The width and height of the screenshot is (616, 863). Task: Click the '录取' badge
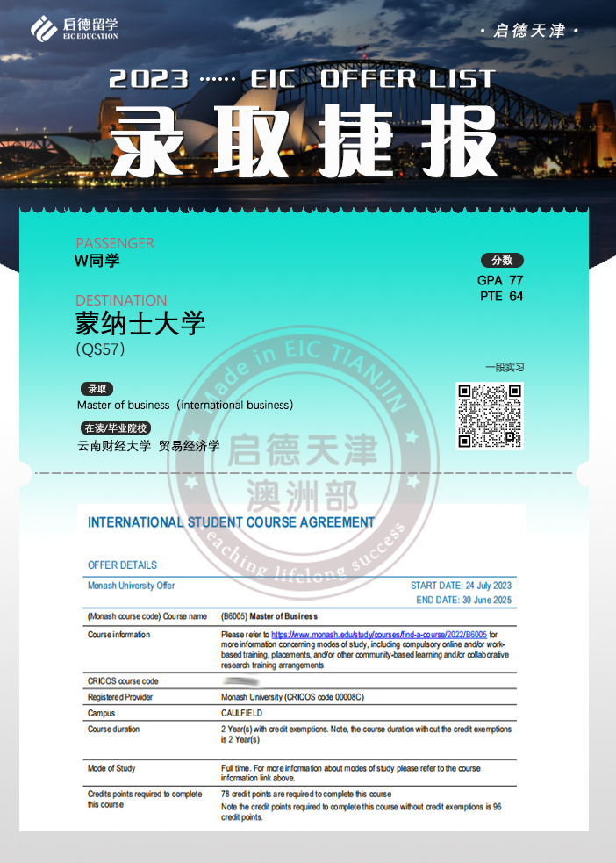click(97, 389)
